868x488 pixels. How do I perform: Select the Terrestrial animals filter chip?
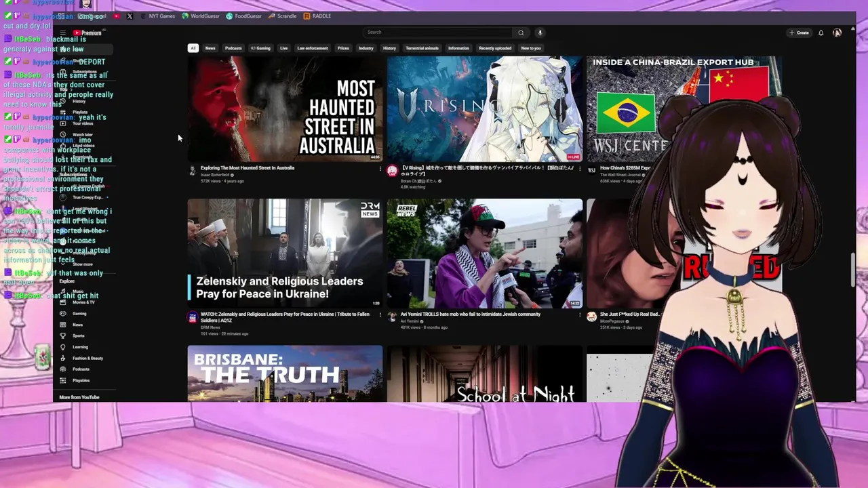[x=422, y=48]
